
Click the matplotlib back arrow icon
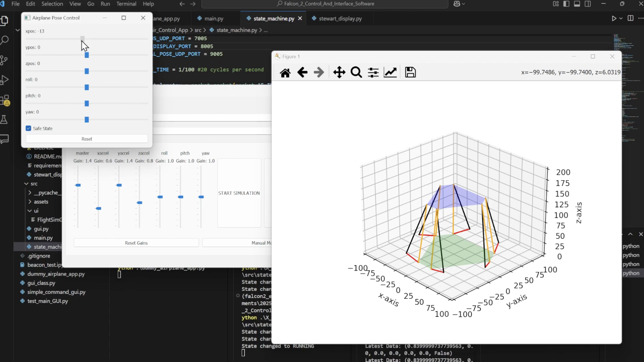coord(302,72)
